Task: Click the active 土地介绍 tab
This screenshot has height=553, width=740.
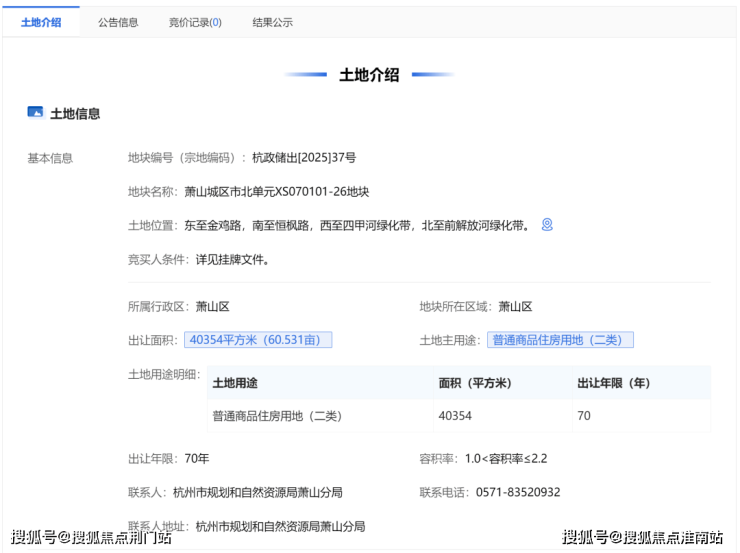Action: click(41, 22)
